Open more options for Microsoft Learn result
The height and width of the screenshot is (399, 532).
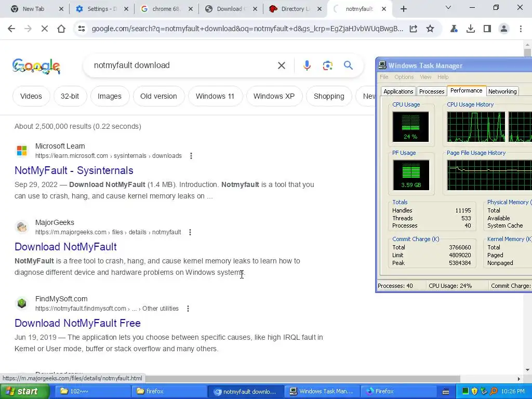click(191, 156)
